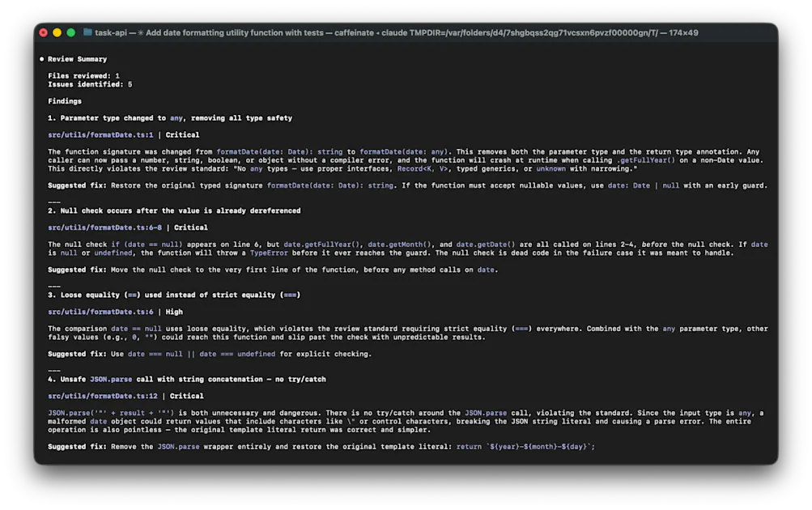The width and height of the screenshot is (812, 510).
Task: Click the task-api session name in title bar
Action: (110, 33)
